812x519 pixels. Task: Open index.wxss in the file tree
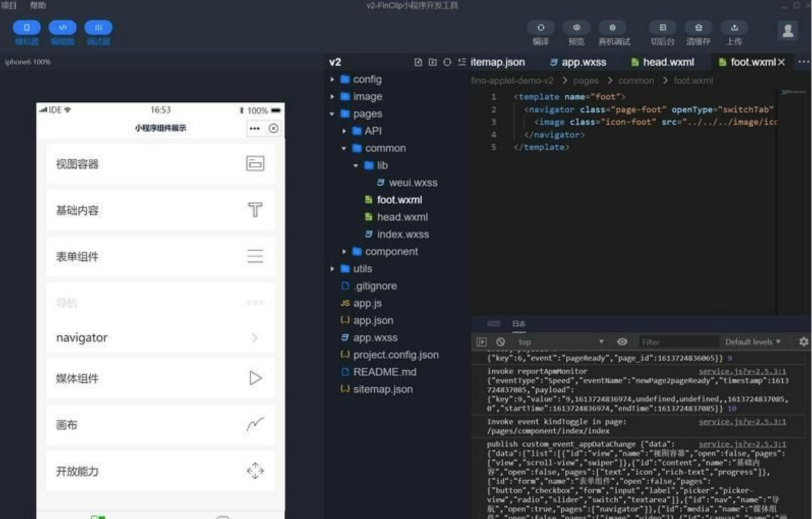click(x=397, y=235)
